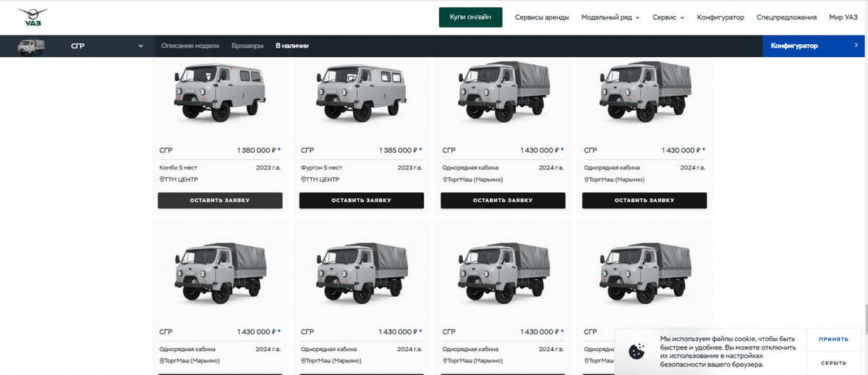Screen dimensions: 868x375
Task: Open the blue Конфигуратор button with arrow
Action: click(x=814, y=46)
